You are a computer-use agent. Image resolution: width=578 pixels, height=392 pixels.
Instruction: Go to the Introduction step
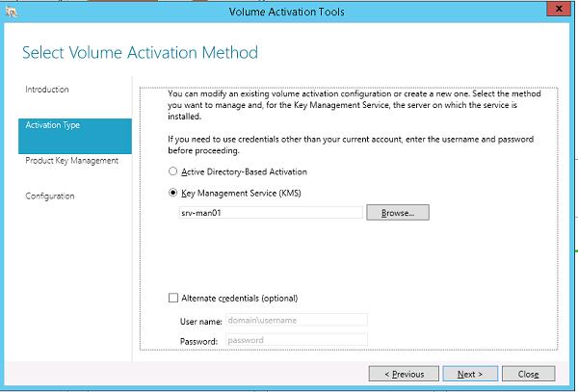47,90
